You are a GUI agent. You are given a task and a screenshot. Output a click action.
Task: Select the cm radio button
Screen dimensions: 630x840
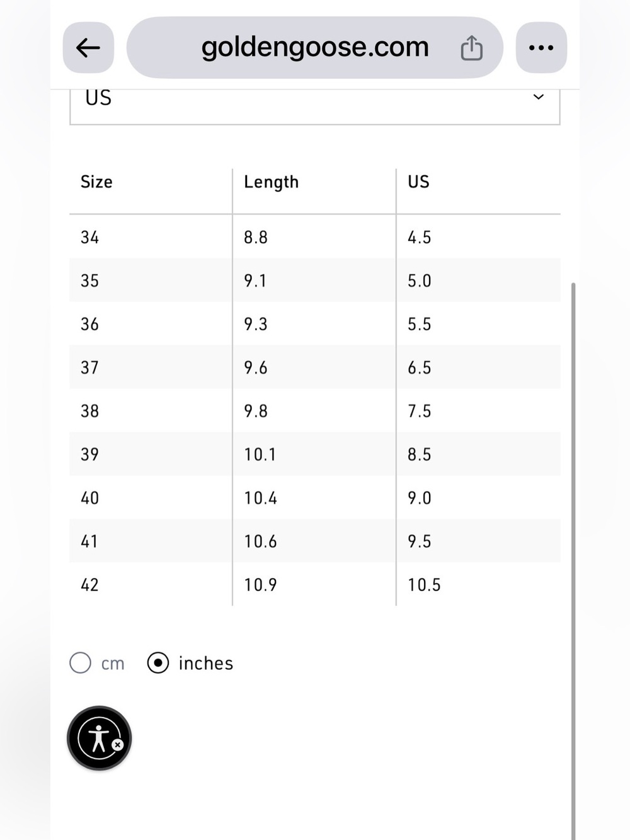click(x=80, y=663)
